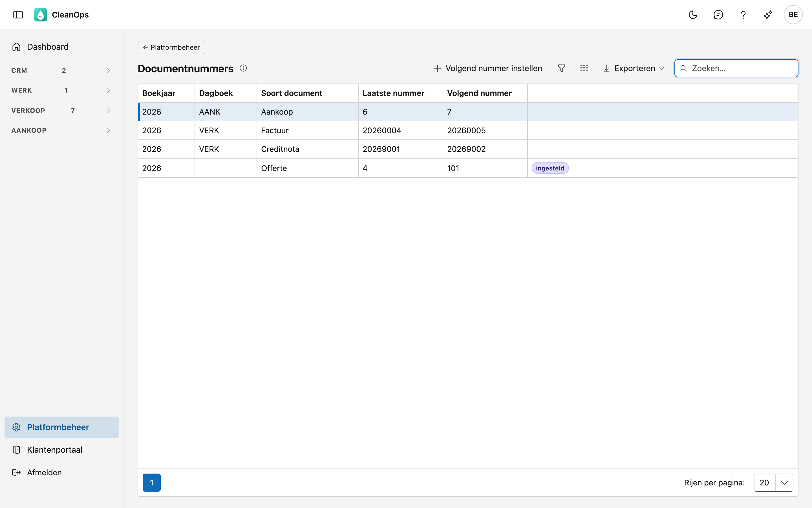812x508 pixels.
Task: Select the Offerte row cell
Action: tap(307, 168)
